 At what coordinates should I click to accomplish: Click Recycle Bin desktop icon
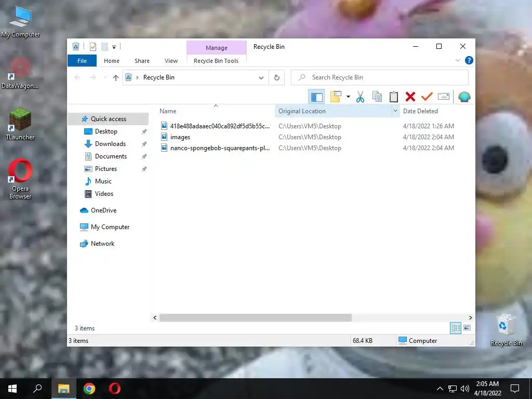point(506,330)
